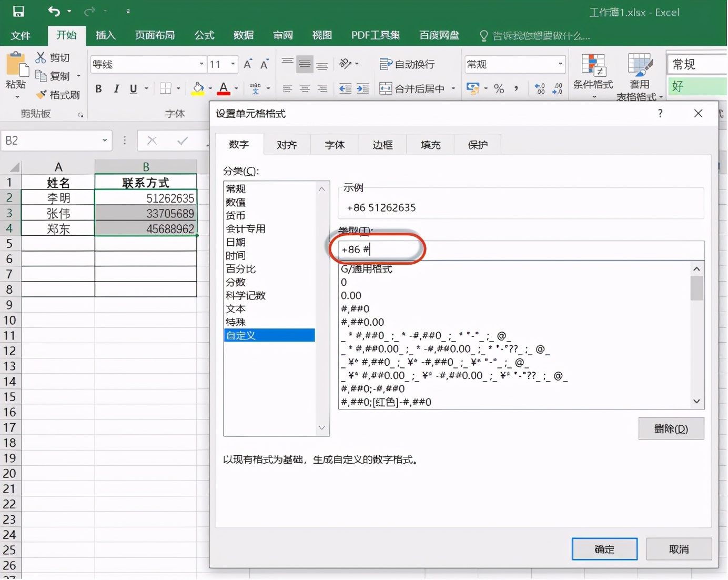Screen dimensions: 728x580
Task: Align text left in the ribbon
Action: 287,89
